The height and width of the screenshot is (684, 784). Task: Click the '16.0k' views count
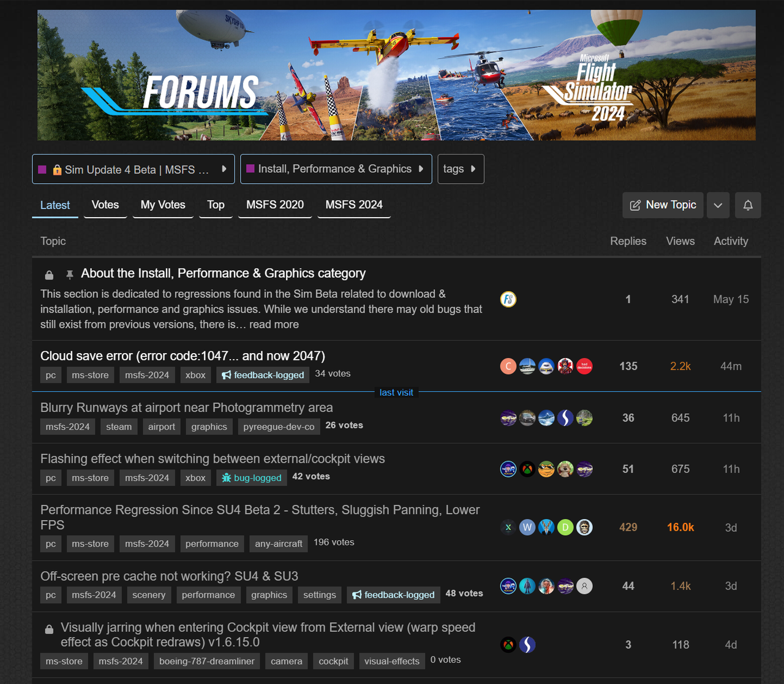[x=680, y=527]
